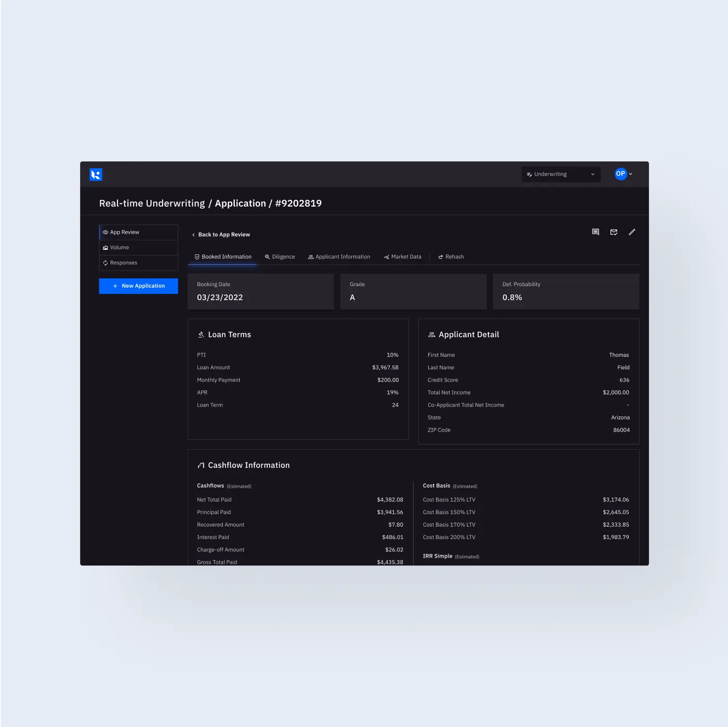Viewport: 728px width, 727px height.
Task: Click the Booking Date card
Action: click(x=260, y=292)
